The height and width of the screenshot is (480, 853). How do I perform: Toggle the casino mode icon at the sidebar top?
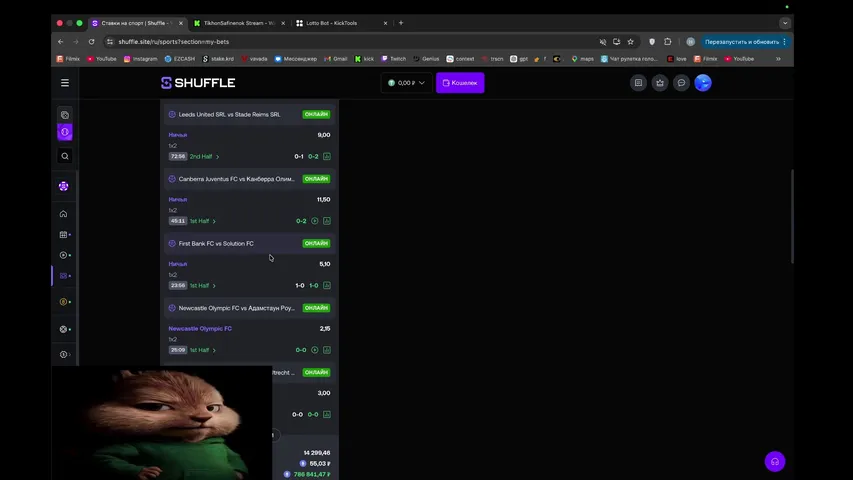65,115
